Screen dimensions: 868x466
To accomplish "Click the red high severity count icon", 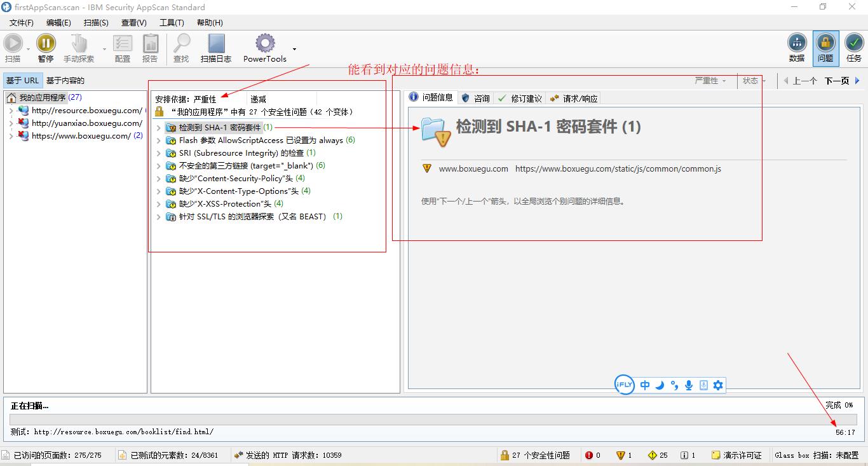I will click(x=589, y=455).
